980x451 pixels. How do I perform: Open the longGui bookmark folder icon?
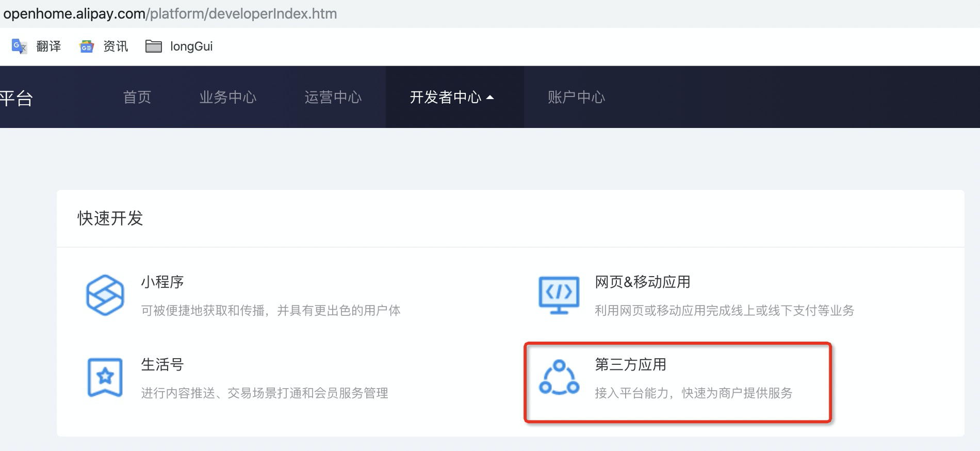pyautogui.click(x=154, y=46)
